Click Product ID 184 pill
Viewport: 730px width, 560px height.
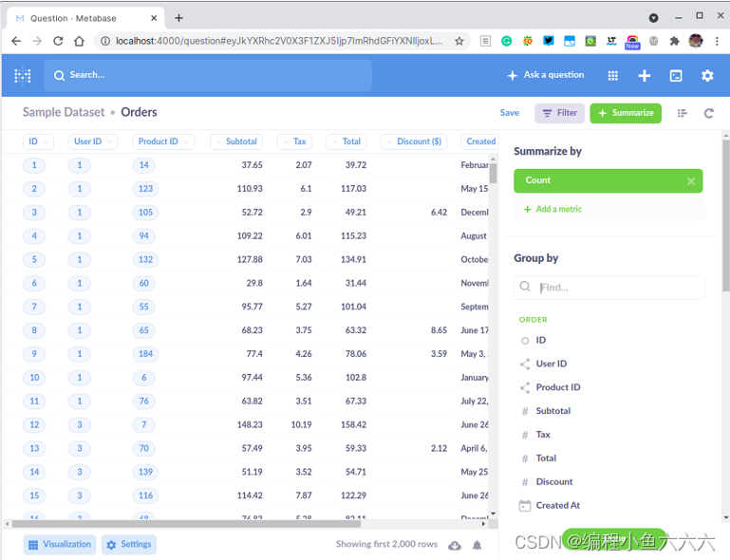(x=145, y=354)
